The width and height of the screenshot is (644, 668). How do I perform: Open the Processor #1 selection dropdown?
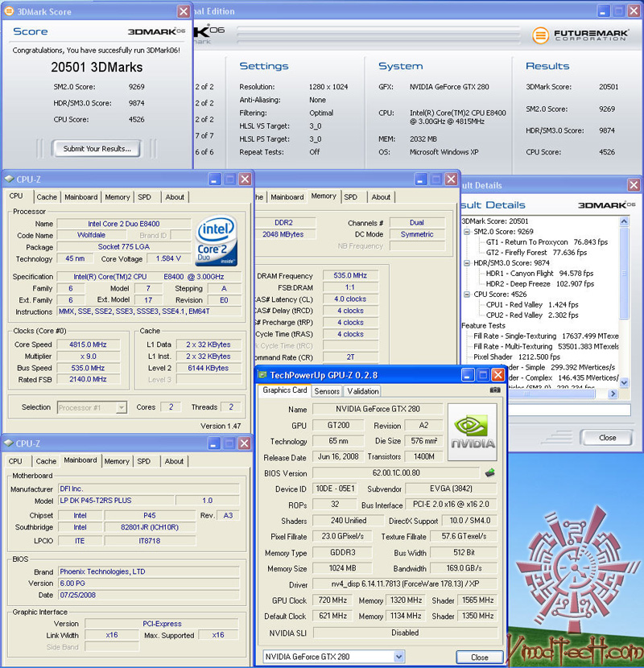click(x=122, y=408)
